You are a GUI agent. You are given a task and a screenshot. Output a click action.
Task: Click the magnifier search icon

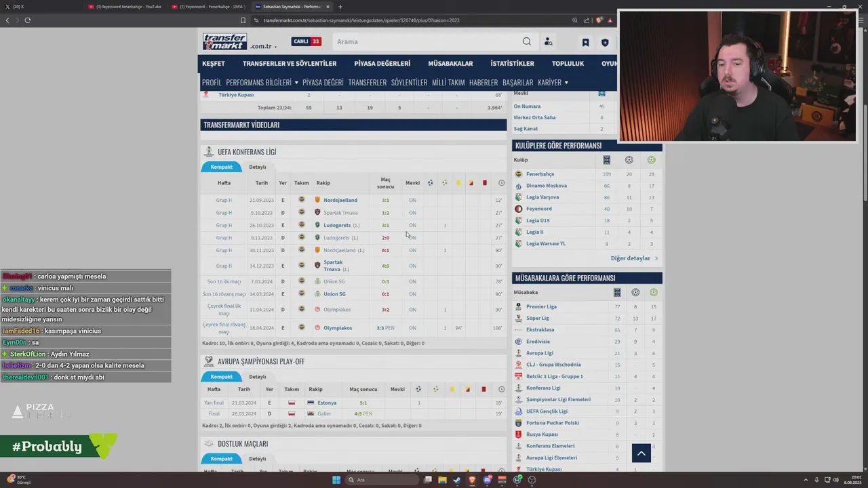point(527,41)
